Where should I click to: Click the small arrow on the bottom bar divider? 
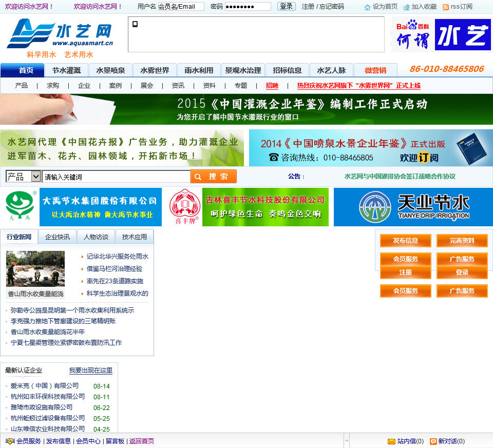pyautogui.click(x=347, y=440)
